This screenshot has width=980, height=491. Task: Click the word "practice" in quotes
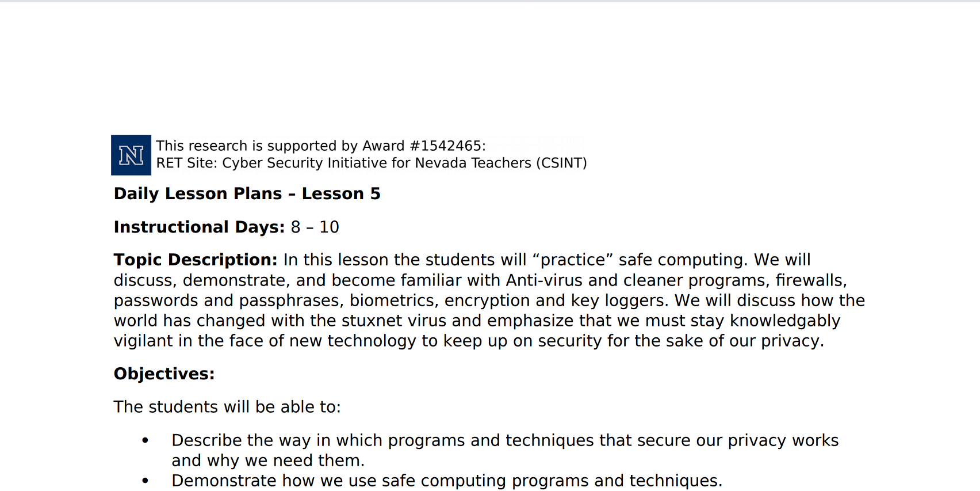coord(572,260)
